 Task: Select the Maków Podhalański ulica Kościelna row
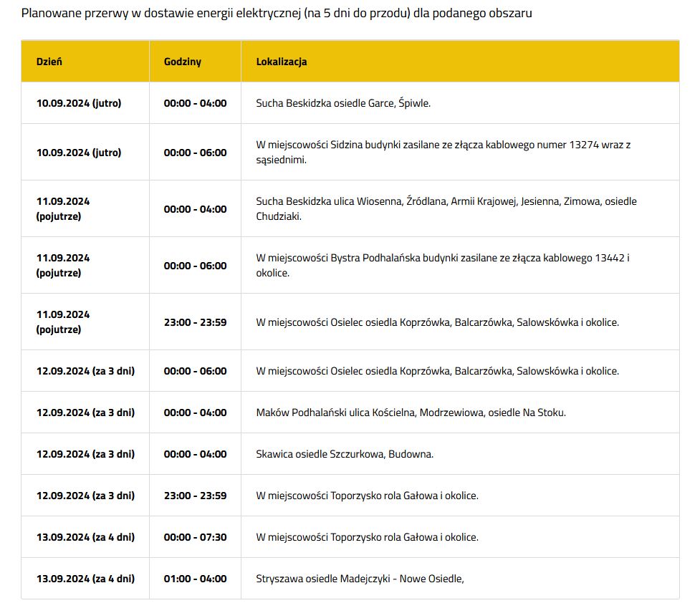point(350,413)
